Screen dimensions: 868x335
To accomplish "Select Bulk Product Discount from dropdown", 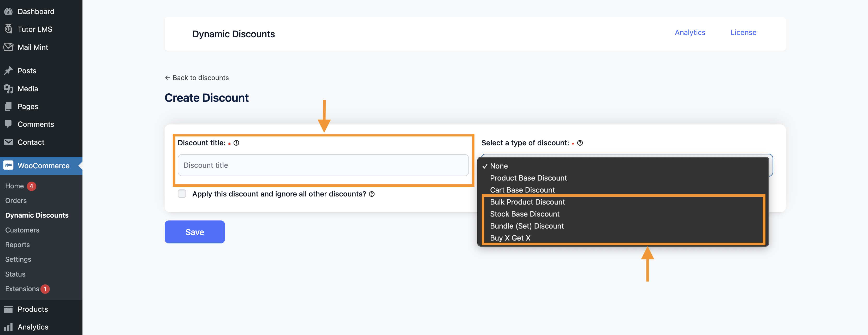I will [527, 201].
